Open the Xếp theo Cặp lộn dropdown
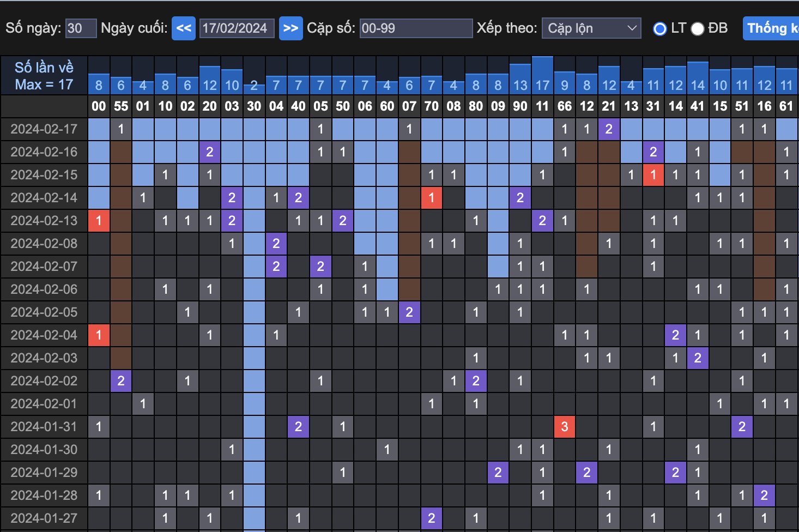Image resolution: width=799 pixels, height=532 pixels. pos(591,28)
